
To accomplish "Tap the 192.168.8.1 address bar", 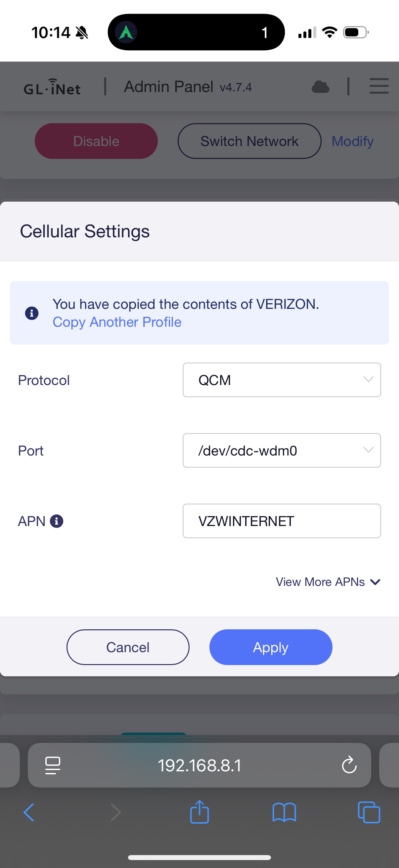I will pyautogui.click(x=199, y=765).
